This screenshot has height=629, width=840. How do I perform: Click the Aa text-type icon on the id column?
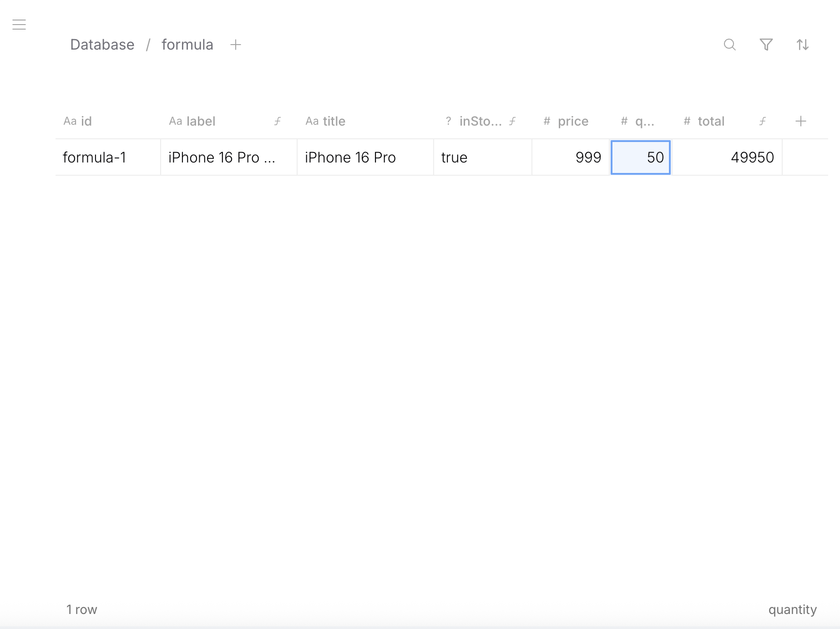pos(71,121)
